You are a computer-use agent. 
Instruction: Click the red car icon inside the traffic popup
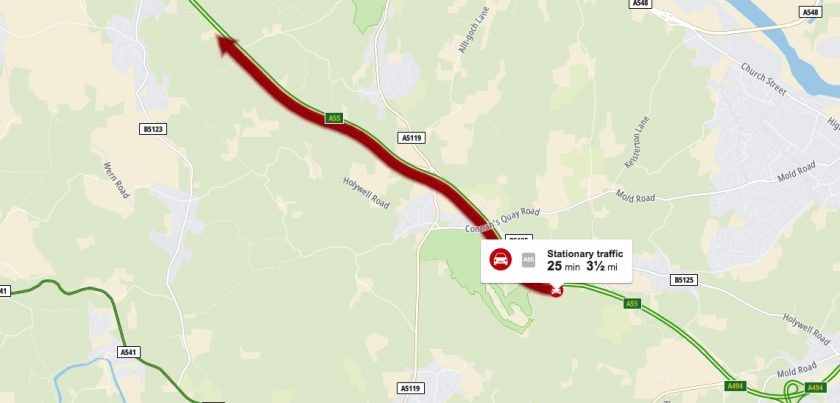click(x=500, y=259)
